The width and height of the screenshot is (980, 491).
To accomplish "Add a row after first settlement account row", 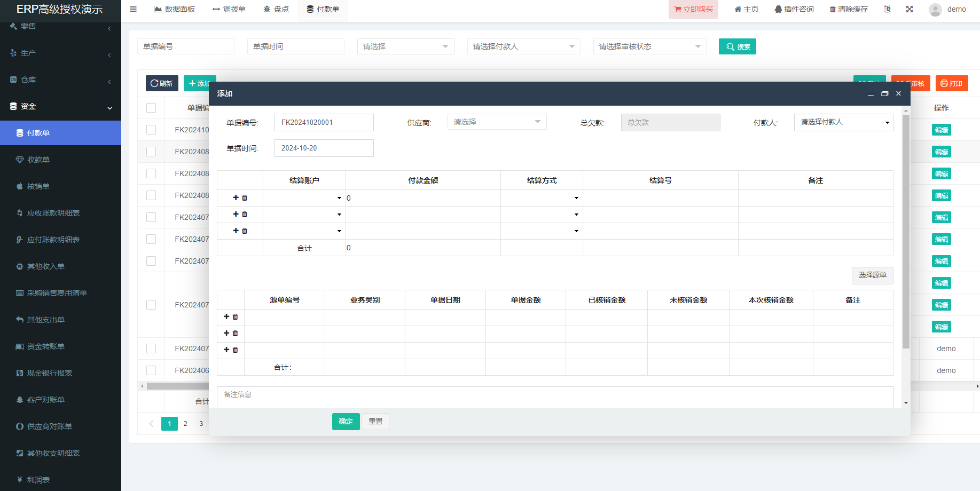I will [236, 197].
